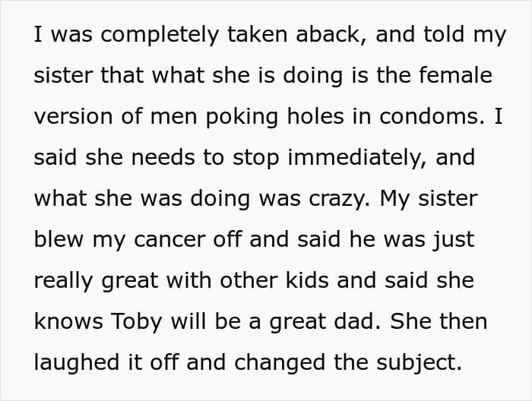Click on the word "condoms"
Screen dimensions: 532x401
pyautogui.click(x=429, y=116)
